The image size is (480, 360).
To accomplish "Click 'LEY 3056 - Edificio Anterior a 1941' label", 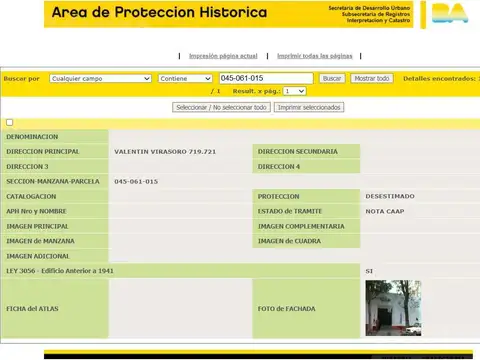I will click(x=60, y=271).
